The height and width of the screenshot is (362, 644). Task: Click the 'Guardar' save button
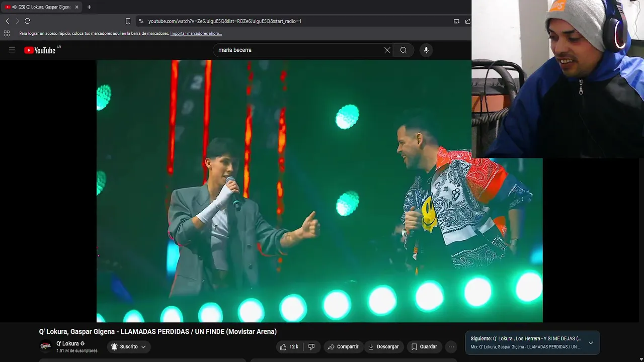tap(424, 346)
